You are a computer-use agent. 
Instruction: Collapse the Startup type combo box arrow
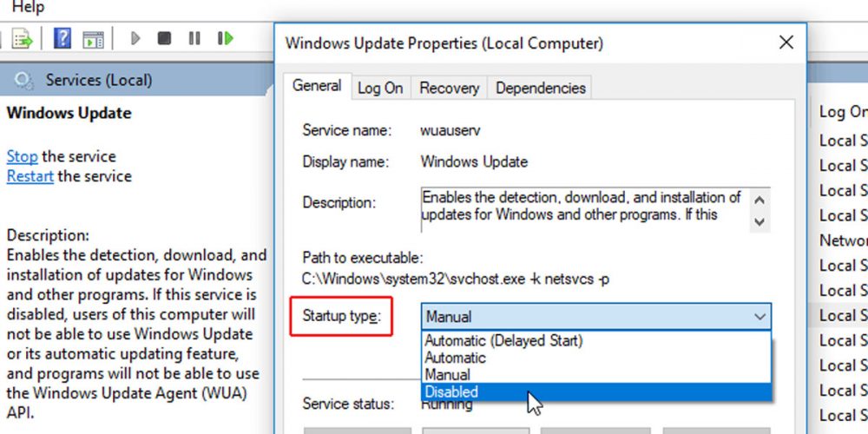click(759, 317)
